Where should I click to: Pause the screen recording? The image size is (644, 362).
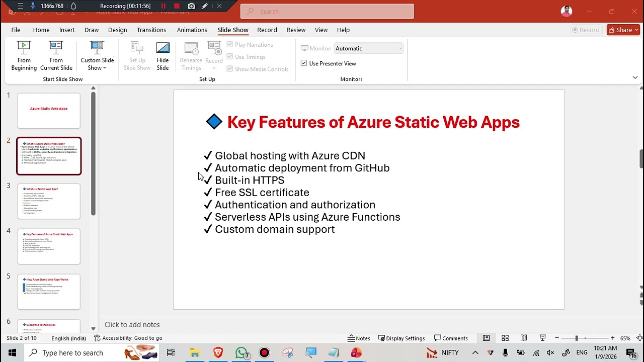163,6
